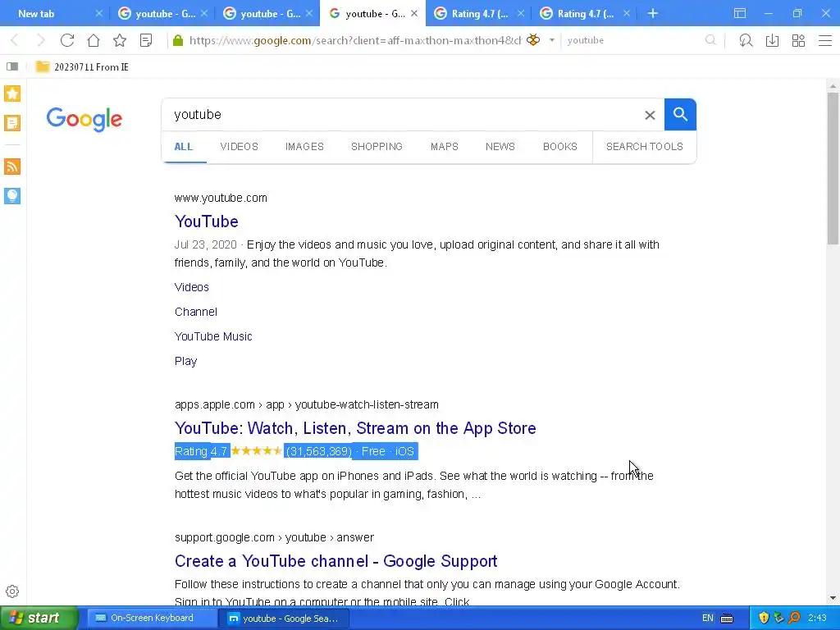Screen dimensions: 840x630
Task: Open the RSS feed icon in the sidebar
Action: (12, 167)
